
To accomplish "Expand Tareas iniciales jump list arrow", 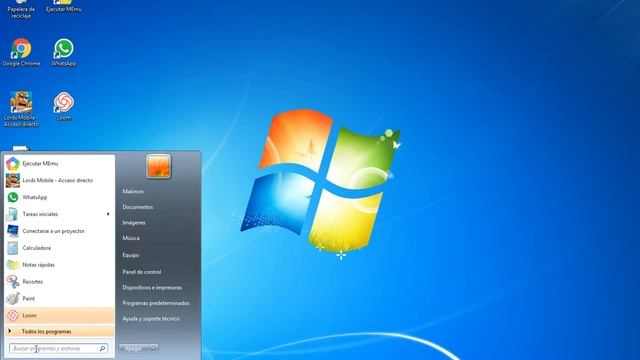I will (x=108, y=214).
